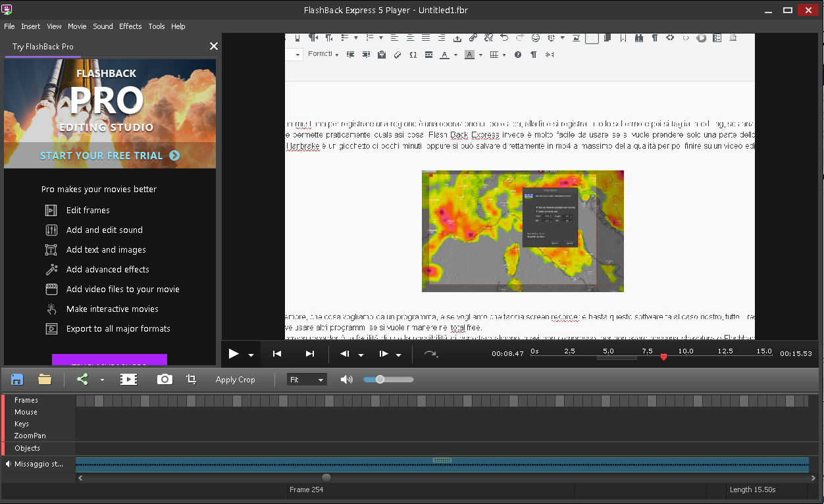Open the Effects menu
824x504 pixels.
coord(130,26)
